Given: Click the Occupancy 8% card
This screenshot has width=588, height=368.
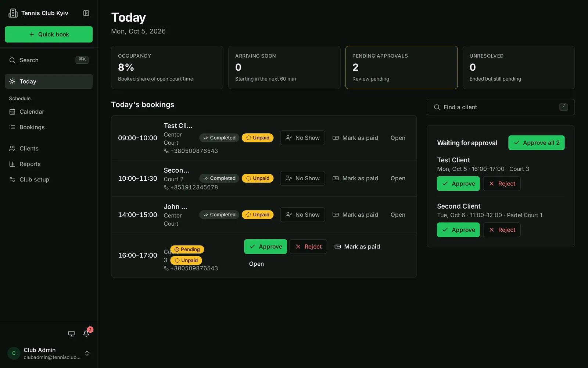Looking at the screenshot, I should click(167, 67).
